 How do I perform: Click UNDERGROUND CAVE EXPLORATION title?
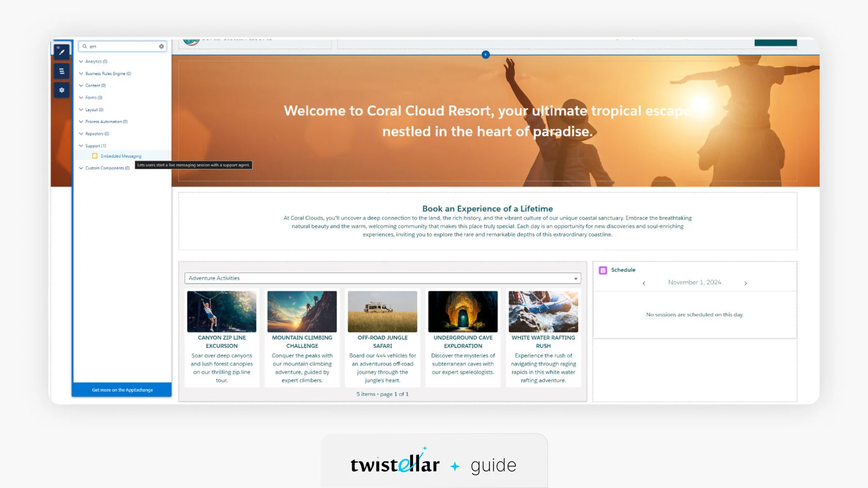point(463,342)
